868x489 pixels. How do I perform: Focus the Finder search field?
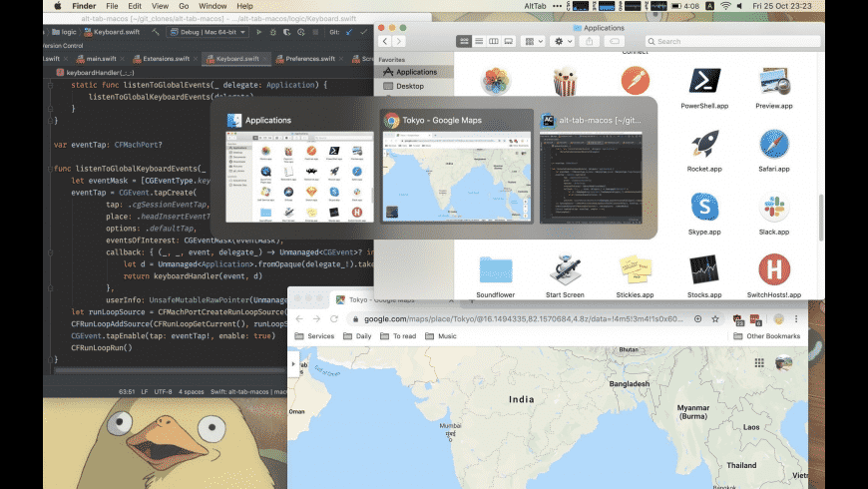733,41
